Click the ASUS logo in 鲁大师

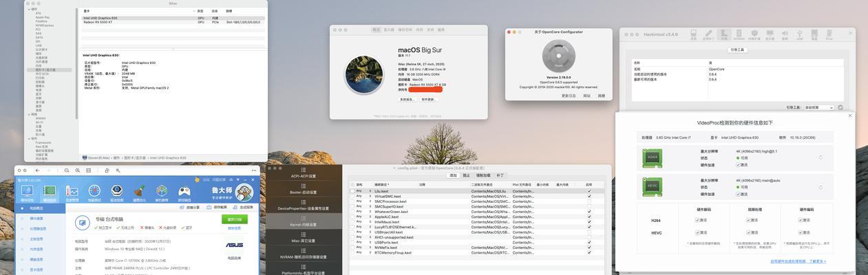tap(234, 245)
